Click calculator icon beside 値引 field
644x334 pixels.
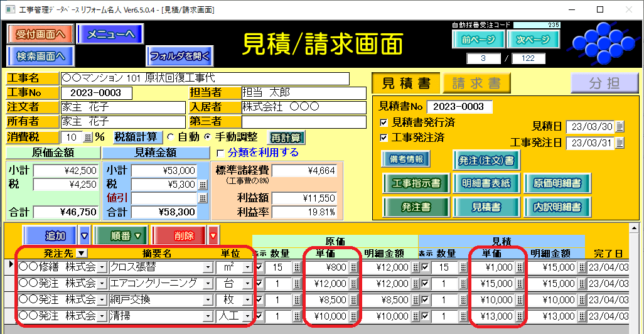point(202,198)
